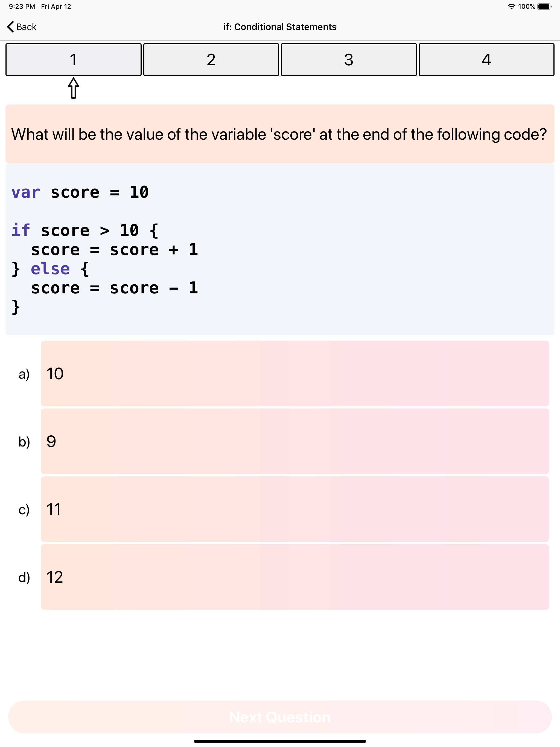Select answer option b) 9

coord(294,441)
